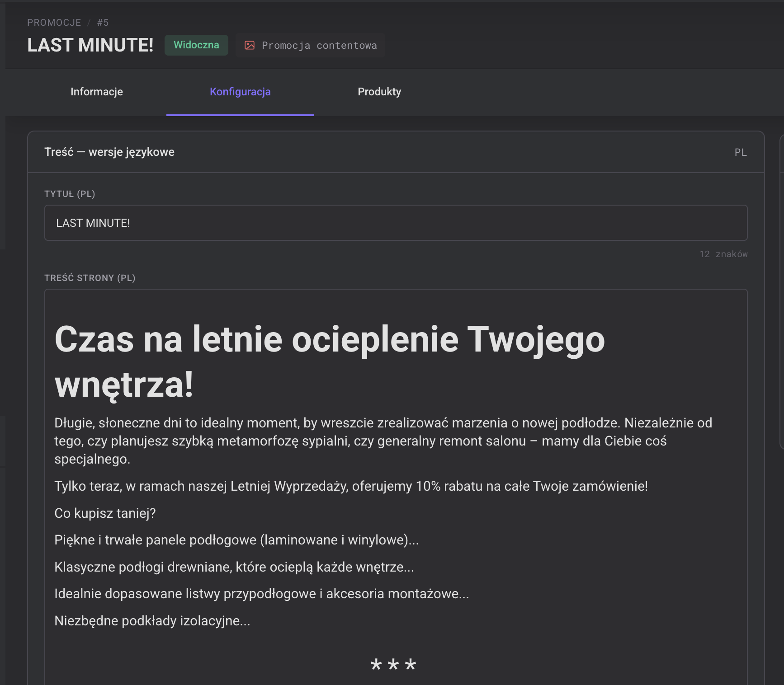Click the line 'Co kupisz taniej?'
The height and width of the screenshot is (685, 784).
click(105, 513)
